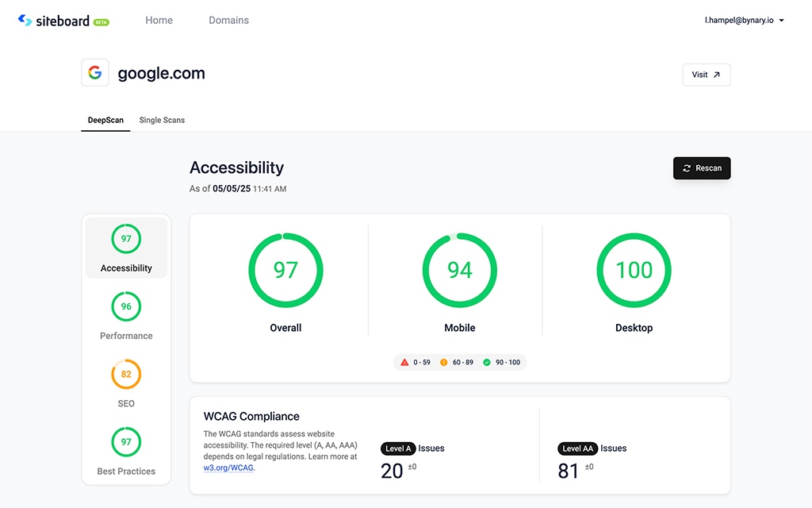The height and width of the screenshot is (508, 812).
Task: Click the scan date 05/05/25
Action: coord(232,189)
